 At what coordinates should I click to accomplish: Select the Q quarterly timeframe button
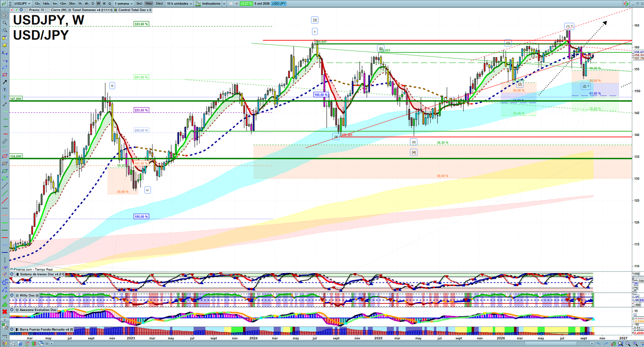click(x=109, y=4)
